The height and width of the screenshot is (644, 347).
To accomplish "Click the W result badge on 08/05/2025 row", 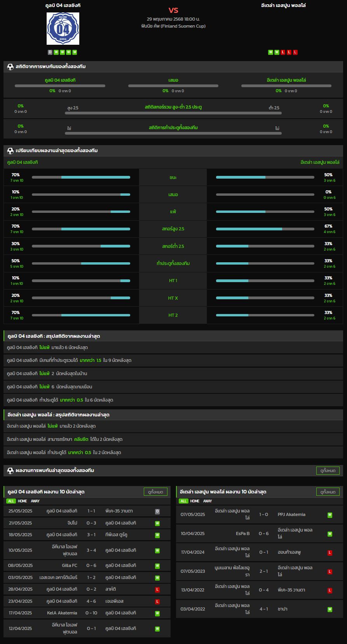I will pos(157,566).
